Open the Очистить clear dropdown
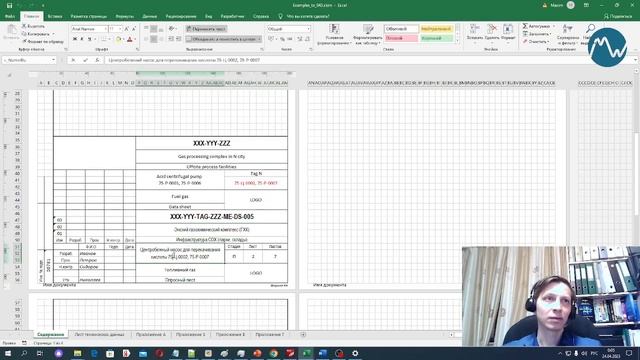The height and width of the screenshot is (360, 640). click(x=536, y=41)
